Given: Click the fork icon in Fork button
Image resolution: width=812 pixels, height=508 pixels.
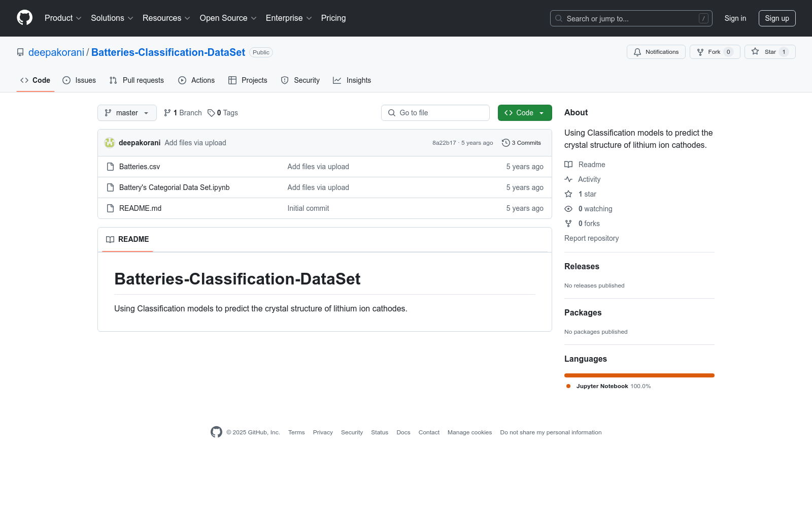Looking at the screenshot, I should [x=700, y=52].
